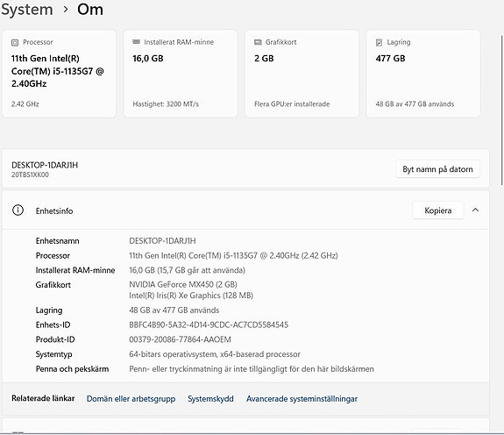Image resolution: width=504 pixels, height=435 pixels.
Task: Click the Lagring storage icon
Action: coord(379,42)
